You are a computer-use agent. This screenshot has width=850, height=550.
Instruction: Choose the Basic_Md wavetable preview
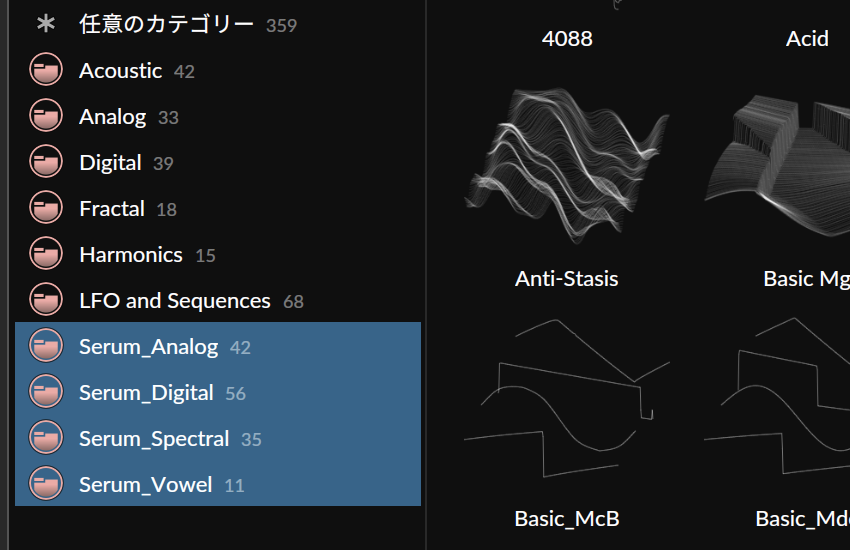pyautogui.click(x=777, y=397)
